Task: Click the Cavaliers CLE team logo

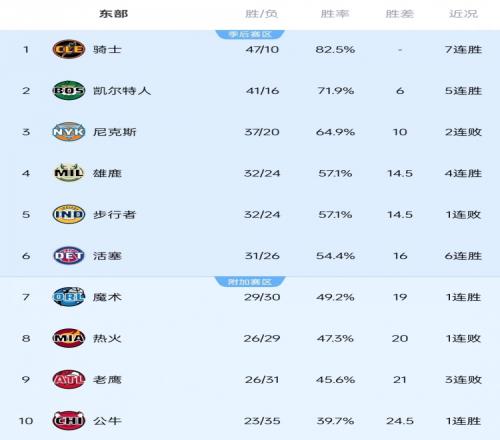Action: click(x=69, y=49)
